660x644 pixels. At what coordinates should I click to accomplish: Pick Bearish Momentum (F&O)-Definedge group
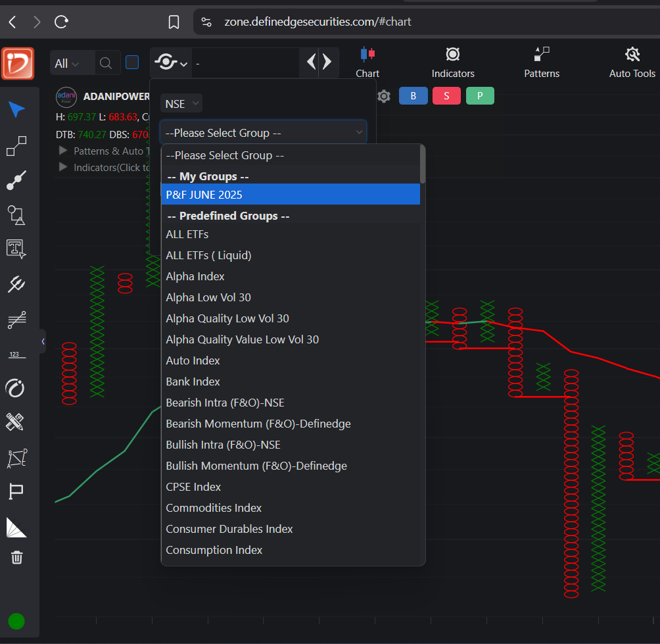291,424
